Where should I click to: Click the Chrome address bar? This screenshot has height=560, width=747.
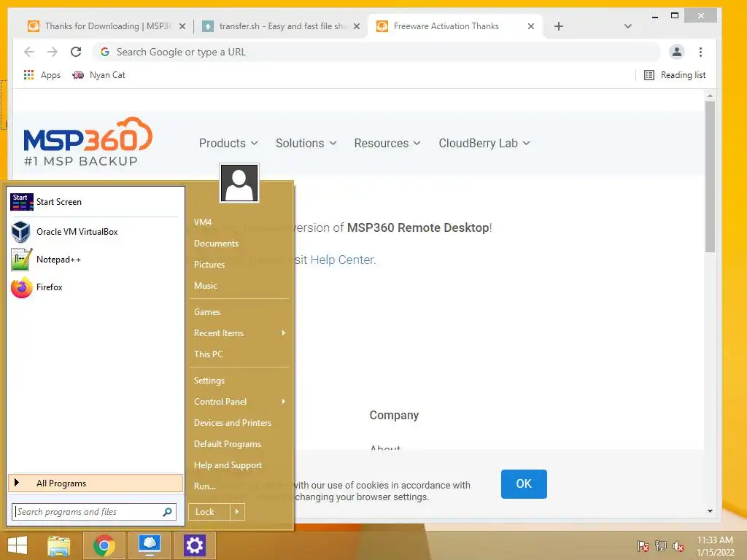point(376,52)
